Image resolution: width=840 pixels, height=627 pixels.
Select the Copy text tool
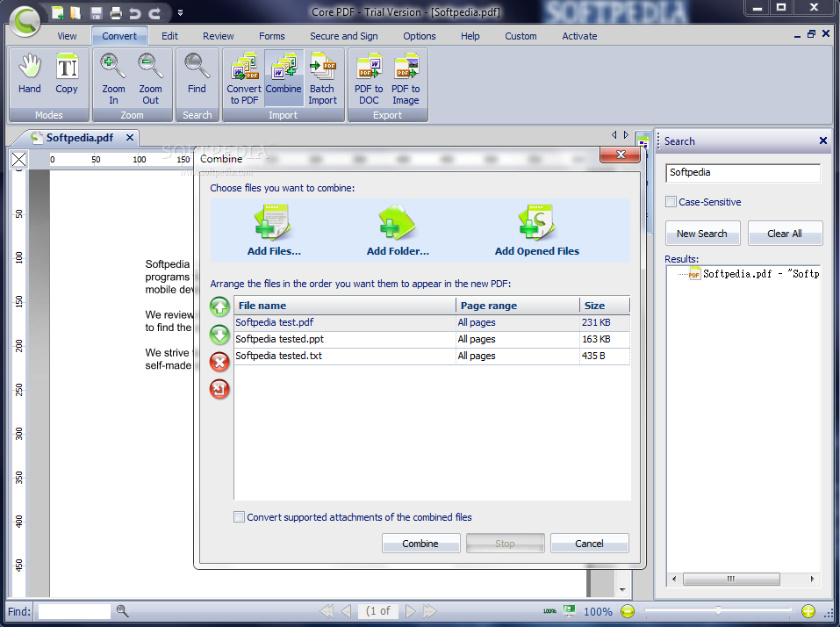67,75
